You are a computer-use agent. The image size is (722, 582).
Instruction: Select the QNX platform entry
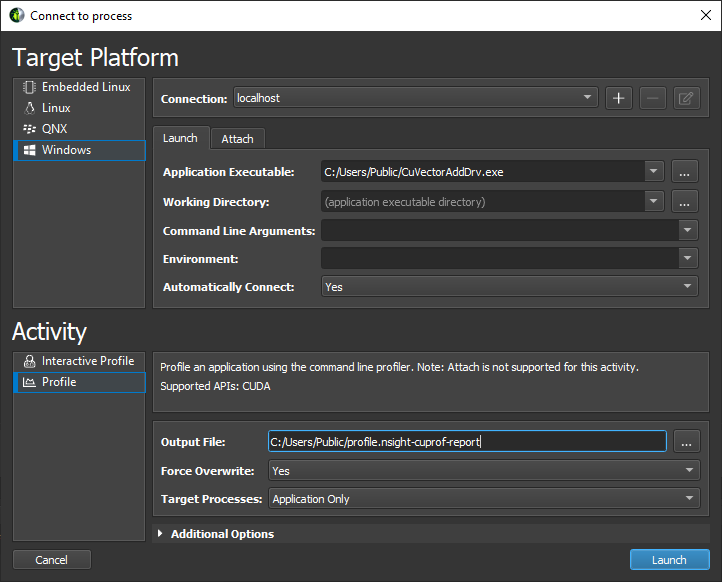tap(54, 129)
